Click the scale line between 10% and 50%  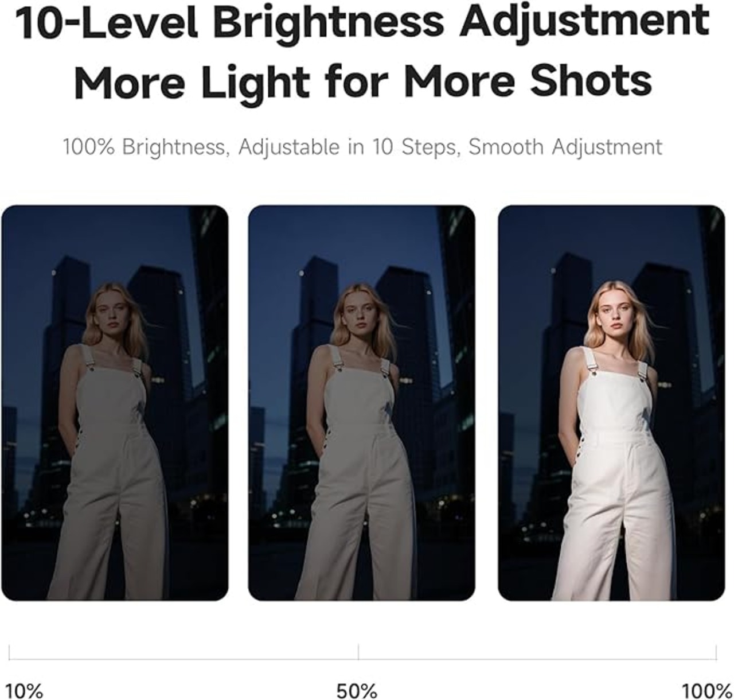coord(183,659)
